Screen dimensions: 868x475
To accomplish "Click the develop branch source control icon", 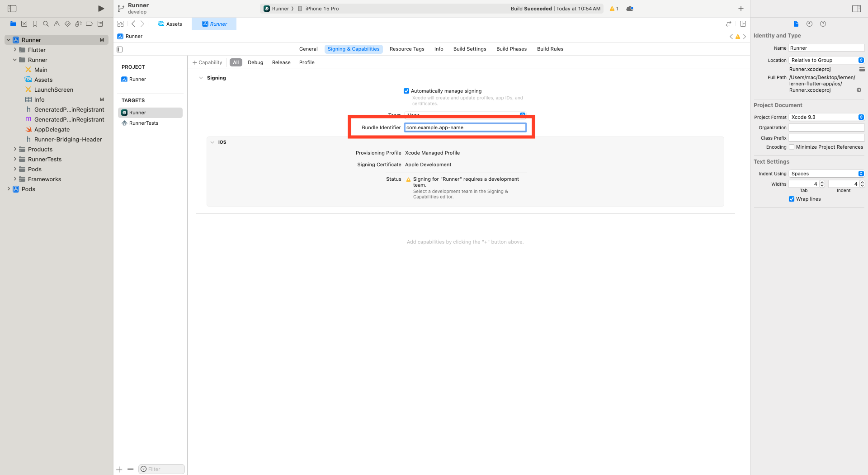I will tap(121, 9).
